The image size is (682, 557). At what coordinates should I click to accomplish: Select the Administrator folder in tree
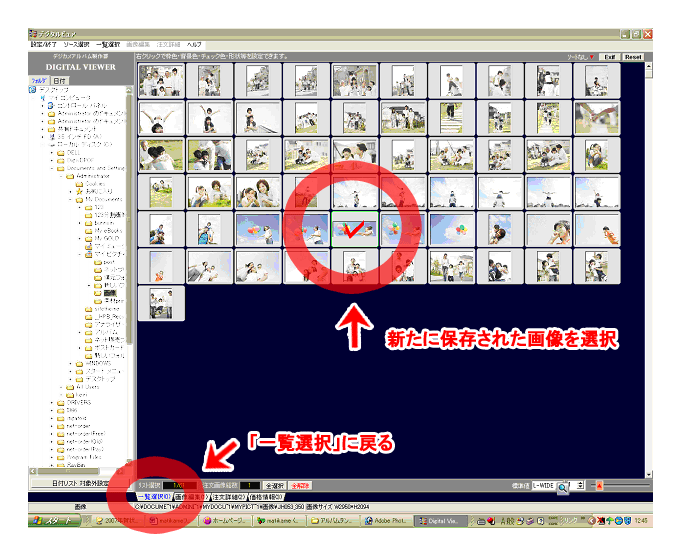[x=93, y=176]
